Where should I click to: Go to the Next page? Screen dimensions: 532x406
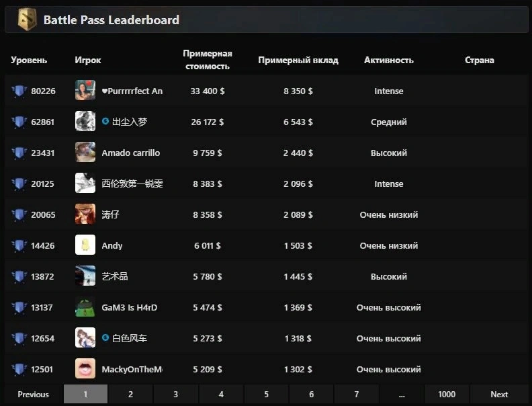coord(499,394)
